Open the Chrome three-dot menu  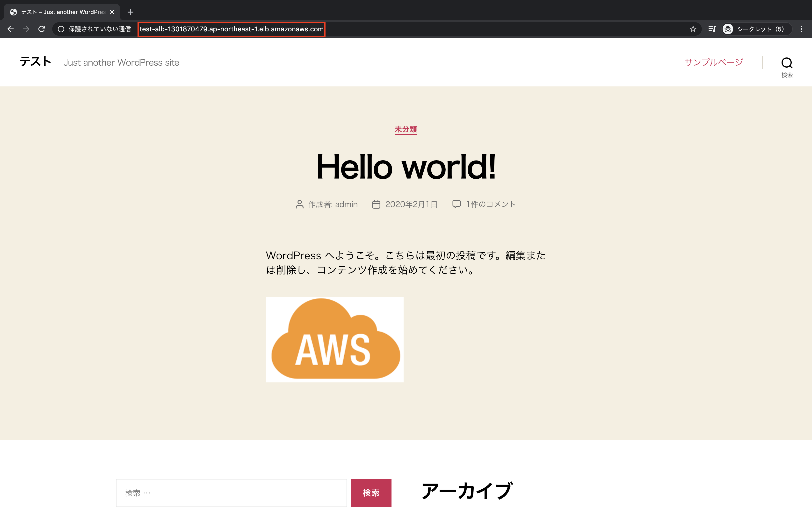(x=802, y=29)
